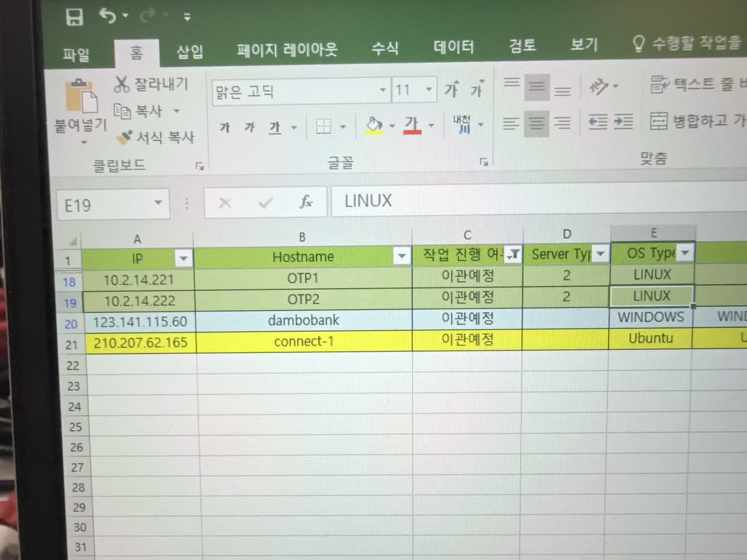
Task: Toggle underline formatting button
Action: [x=275, y=127]
